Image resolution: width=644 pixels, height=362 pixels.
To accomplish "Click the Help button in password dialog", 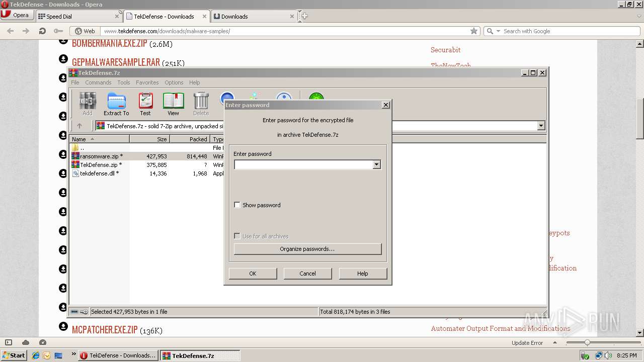I will point(362,274).
